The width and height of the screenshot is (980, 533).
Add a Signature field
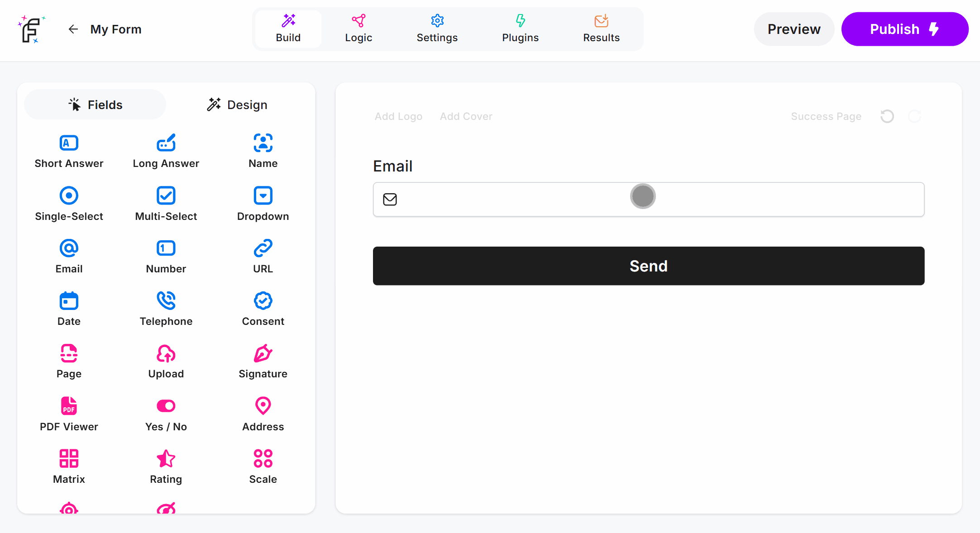[263, 362]
